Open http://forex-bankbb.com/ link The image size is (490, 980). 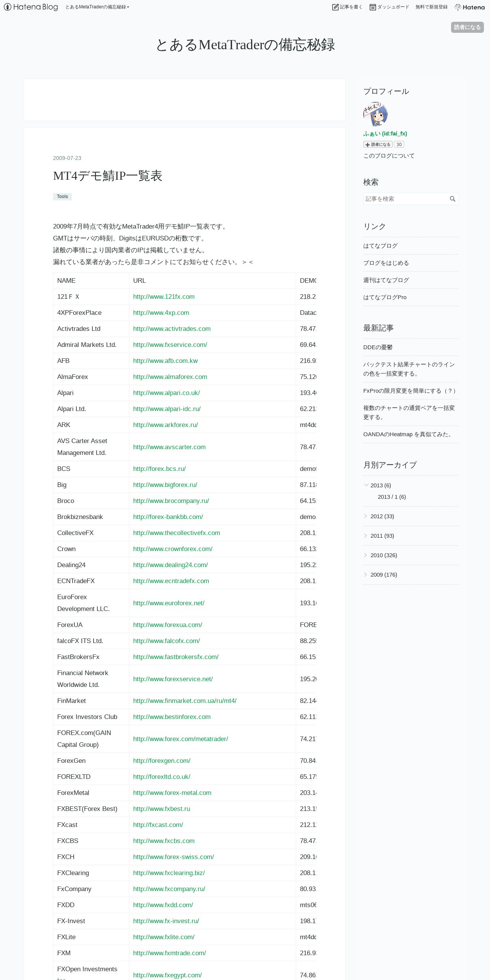click(x=168, y=517)
